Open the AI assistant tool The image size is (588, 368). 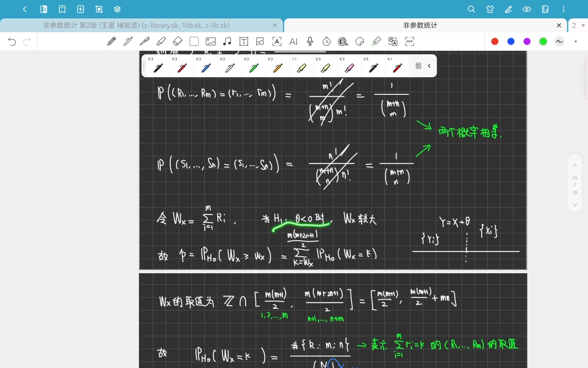[x=294, y=41]
